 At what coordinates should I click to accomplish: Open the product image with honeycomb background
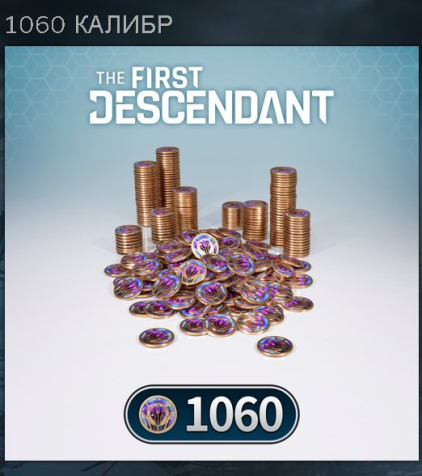pyautogui.click(x=211, y=253)
